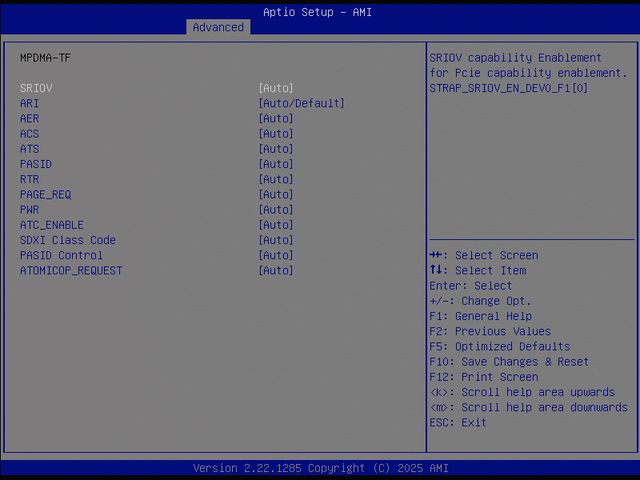Select the PASID setting label
Viewport: 640px width, 480px height.
pos(36,164)
